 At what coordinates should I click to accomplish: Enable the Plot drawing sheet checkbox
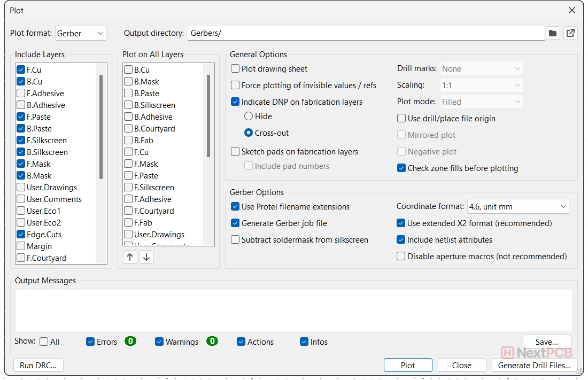coord(235,69)
